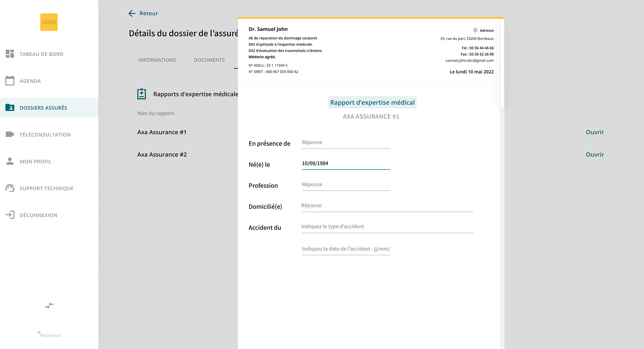644x349 pixels.
Task: Click the Détails du dossier de l'assuré title
Action: (x=183, y=33)
